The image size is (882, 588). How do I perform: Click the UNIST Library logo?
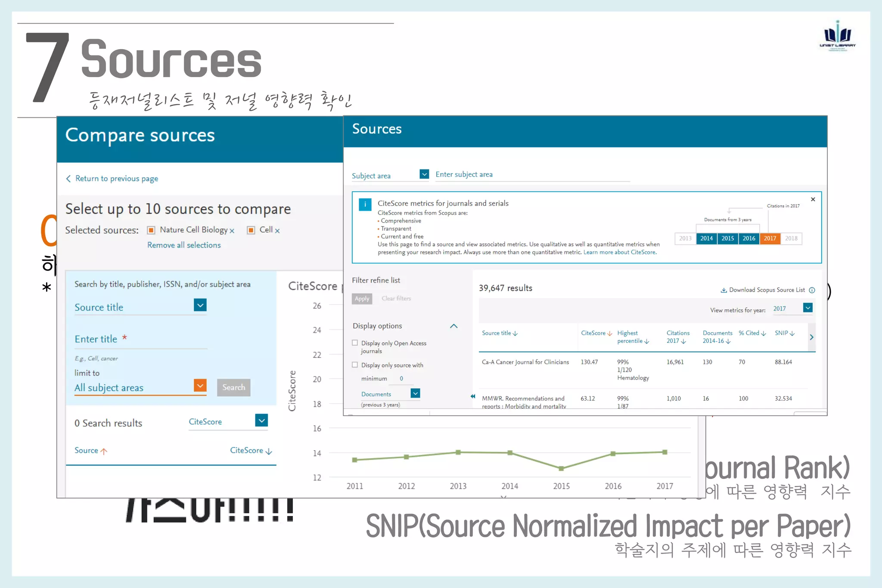838,36
